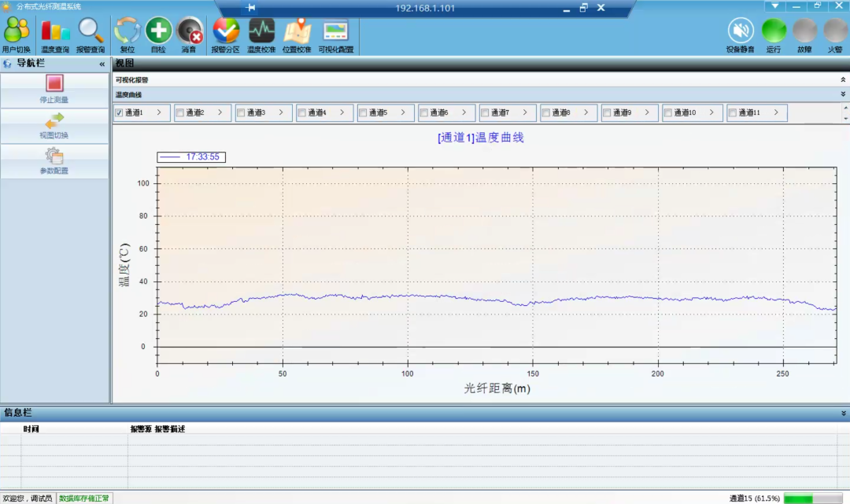Open 报警分区 alarm zone settings
The width and height of the screenshot is (850, 504).
[226, 35]
